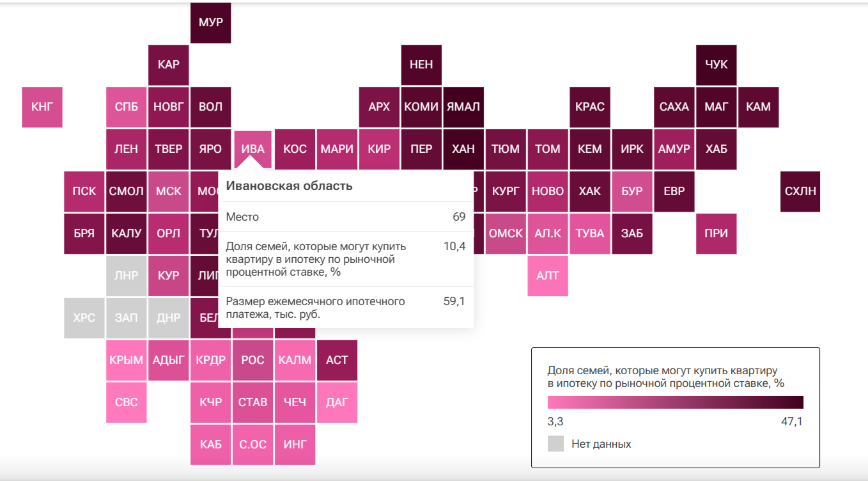The image size is (868, 481).
Task: Select the ЧУК tile on the map
Action: (x=716, y=65)
